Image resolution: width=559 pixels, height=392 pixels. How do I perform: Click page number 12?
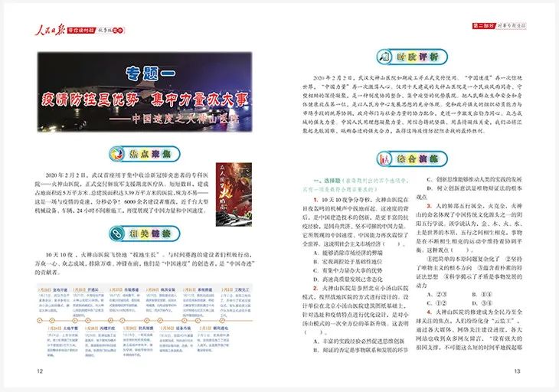[40, 371]
